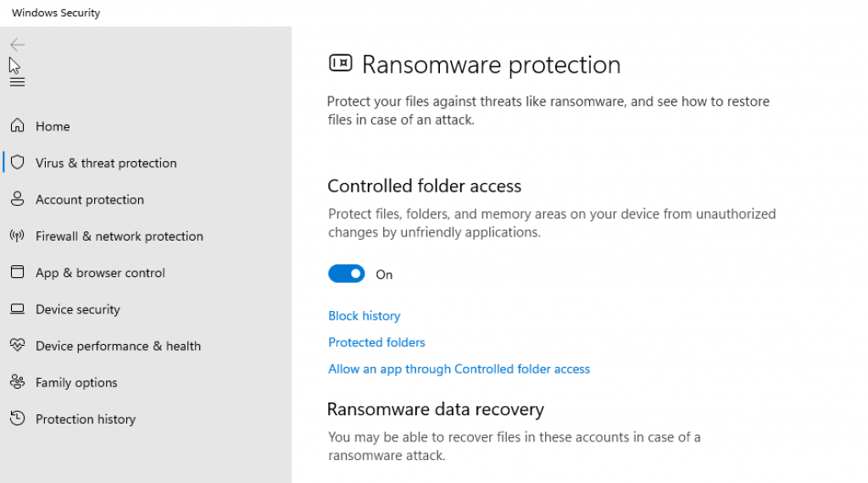Click the back arrow icon
The image size is (868, 483).
[17, 44]
